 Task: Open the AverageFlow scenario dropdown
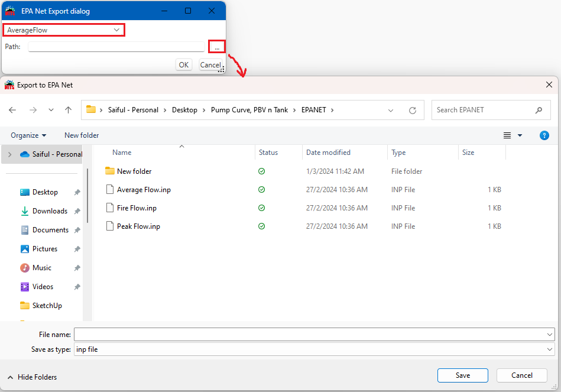point(64,30)
